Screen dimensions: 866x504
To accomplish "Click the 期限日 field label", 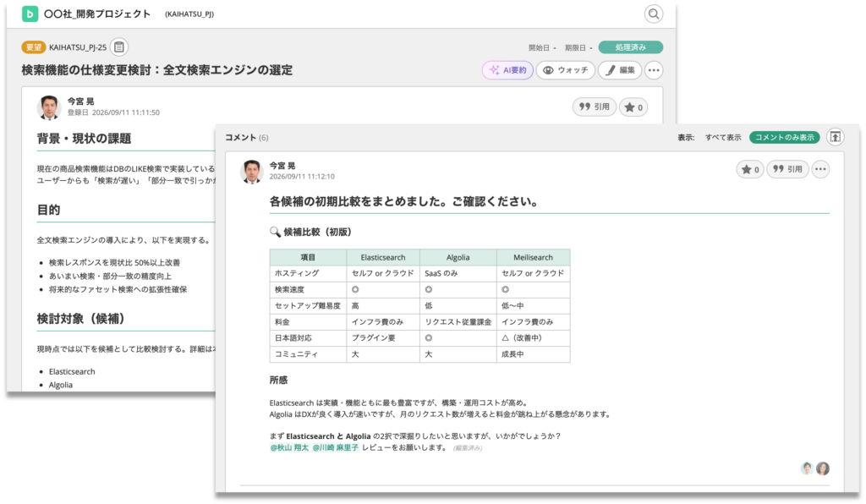I will [x=575, y=48].
